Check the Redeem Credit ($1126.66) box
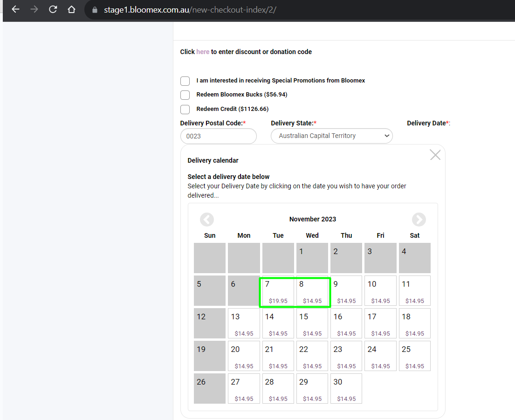This screenshot has height=420, width=515. click(185, 110)
